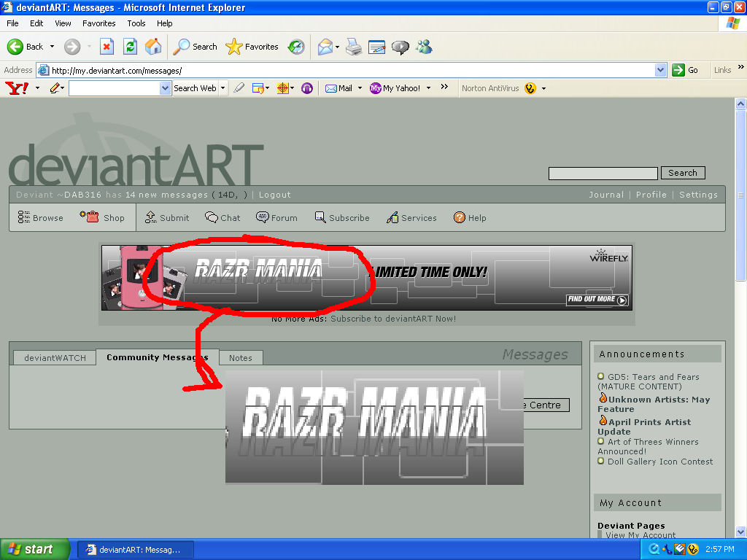
Task: Click the Favorites star icon
Action: [x=232, y=46]
